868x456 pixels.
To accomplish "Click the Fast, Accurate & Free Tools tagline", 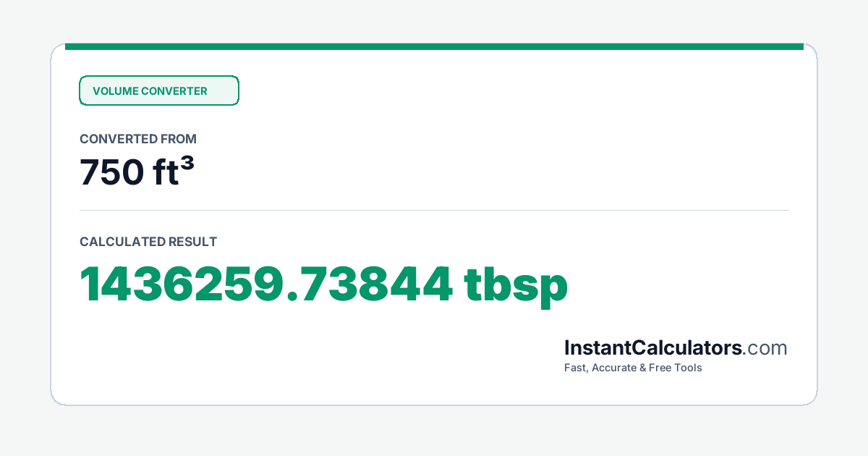I will [x=633, y=368].
